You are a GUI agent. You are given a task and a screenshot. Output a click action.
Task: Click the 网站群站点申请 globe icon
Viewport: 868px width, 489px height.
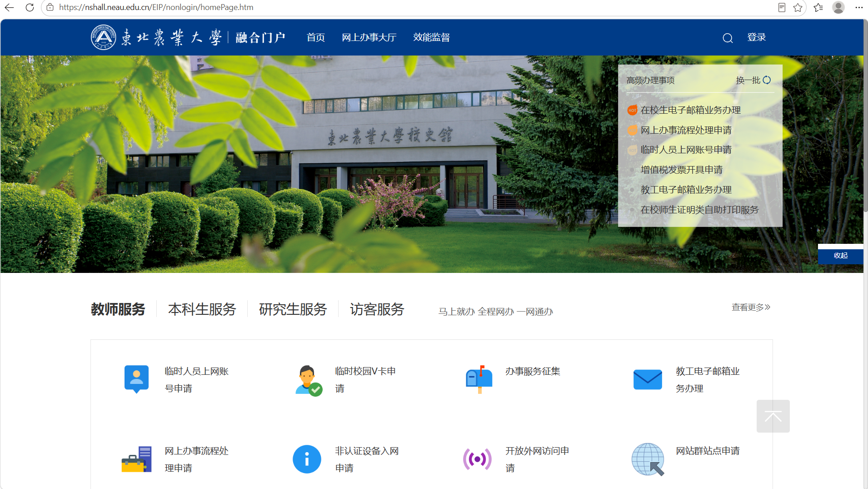[x=648, y=459]
